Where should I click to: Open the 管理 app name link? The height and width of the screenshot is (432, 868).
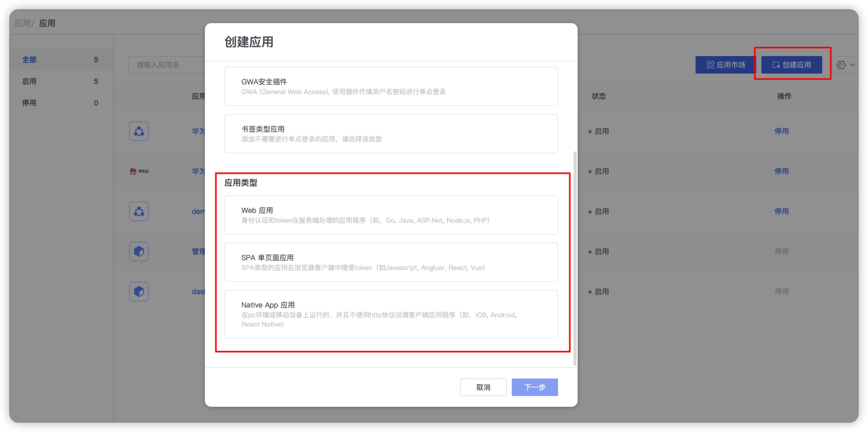(x=198, y=251)
